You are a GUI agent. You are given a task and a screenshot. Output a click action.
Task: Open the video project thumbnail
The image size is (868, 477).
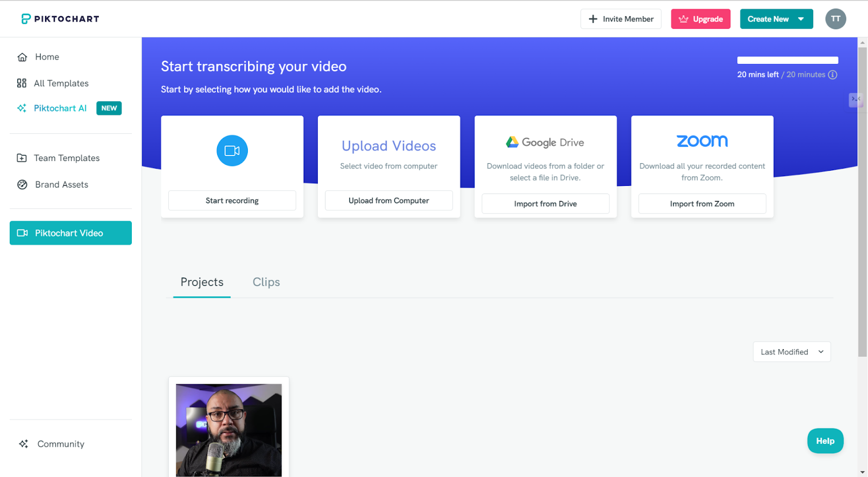coord(229,430)
